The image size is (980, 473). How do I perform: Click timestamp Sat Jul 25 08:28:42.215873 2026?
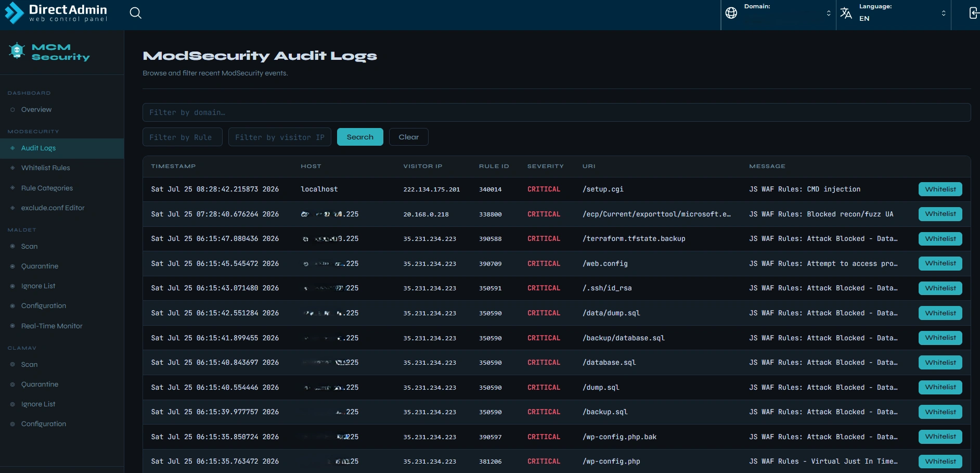(215, 189)
